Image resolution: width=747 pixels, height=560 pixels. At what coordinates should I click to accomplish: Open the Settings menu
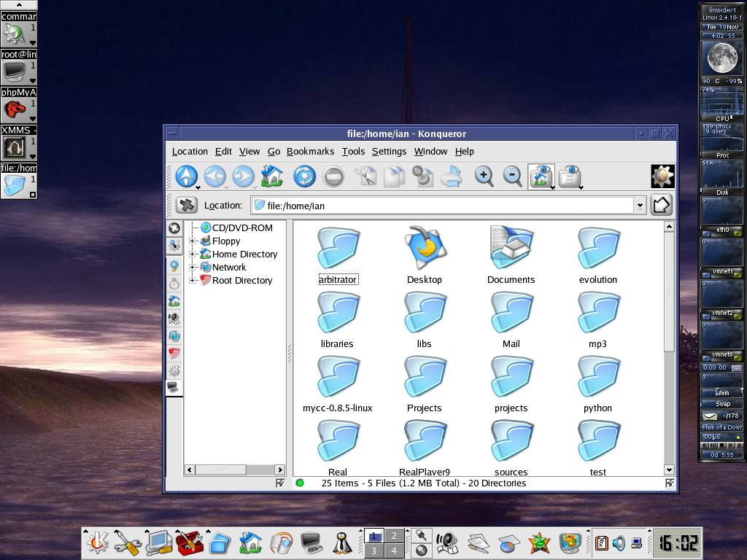tap(389, 152)
